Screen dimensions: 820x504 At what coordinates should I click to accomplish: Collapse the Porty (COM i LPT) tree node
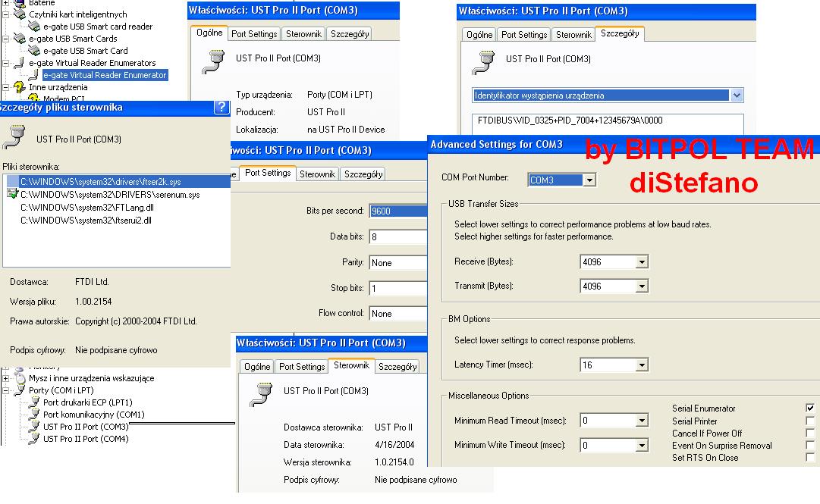click(5, 390)
